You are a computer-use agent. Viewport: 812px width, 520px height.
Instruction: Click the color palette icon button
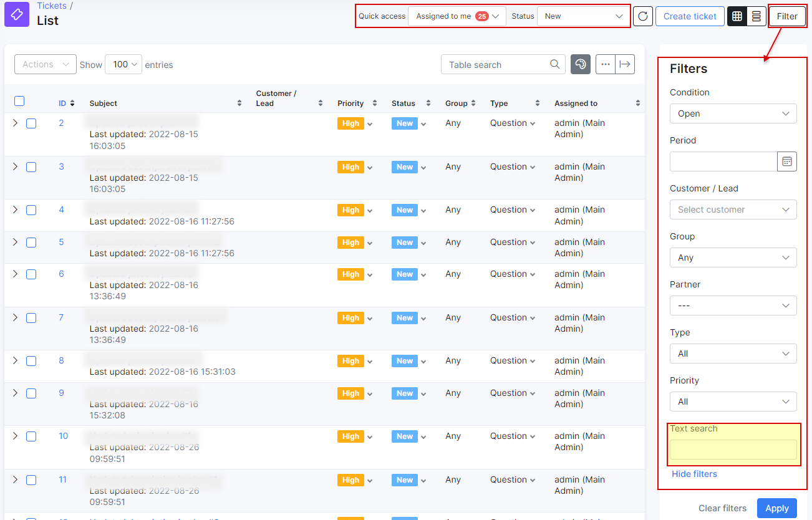point(581,64)
